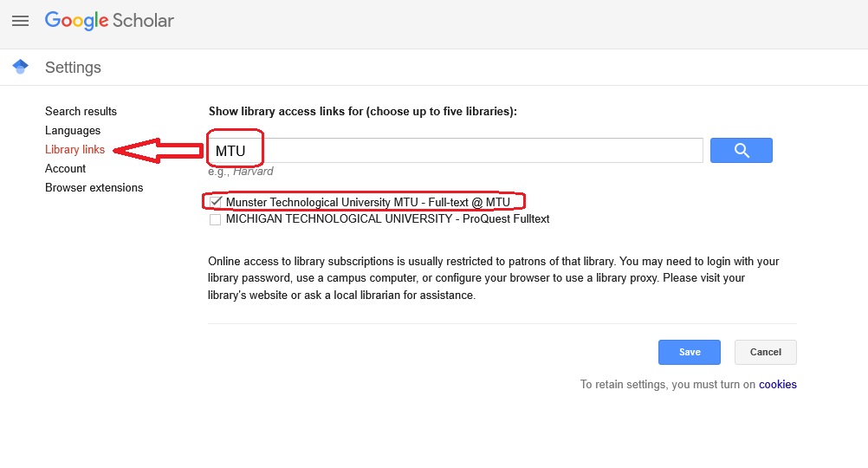Image resolution: width=868 pixels, height=468 pixels.
Task: Click the 'Online access to library subscriptions' paragraph
Action: [494, 278]
